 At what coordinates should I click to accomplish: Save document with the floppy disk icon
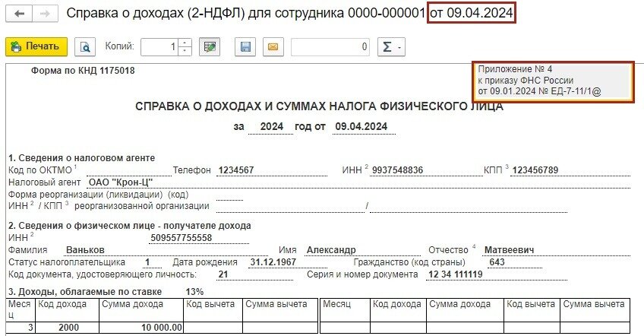click(245, 47)
